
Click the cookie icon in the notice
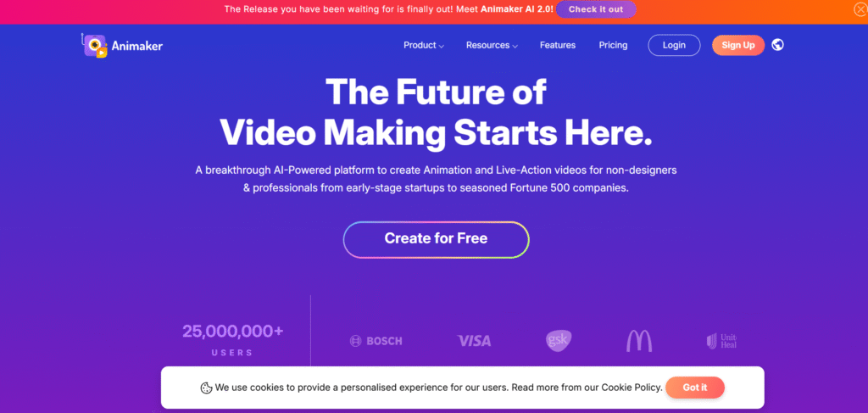(x=207, y=388)
